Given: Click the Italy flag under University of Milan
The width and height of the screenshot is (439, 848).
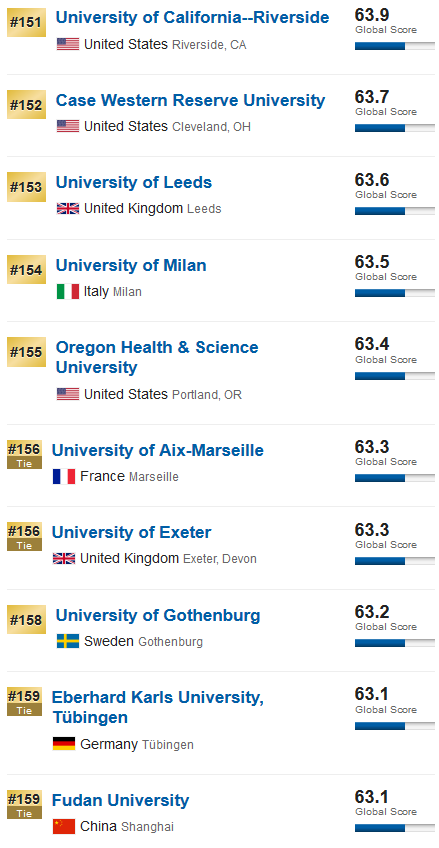Looking at the screenshot, I should coord(68,292).
